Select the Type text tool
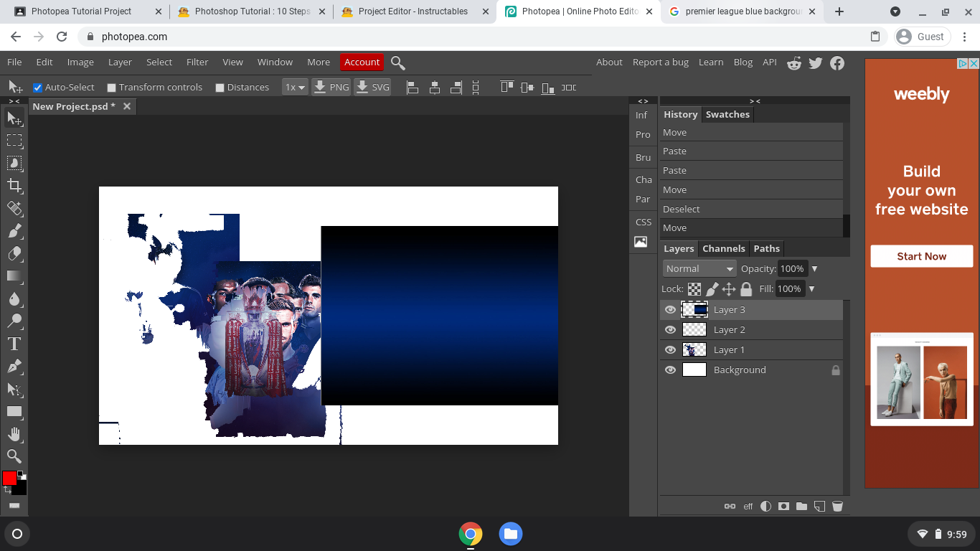The width and height of the screenshot is (980, 551). click(14, 344)
